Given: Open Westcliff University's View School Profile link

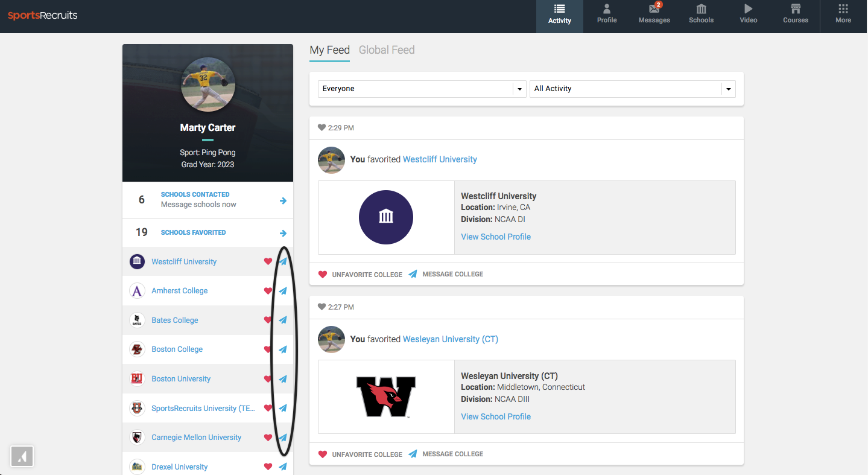Looking at the screenshot, I should 495,236.
